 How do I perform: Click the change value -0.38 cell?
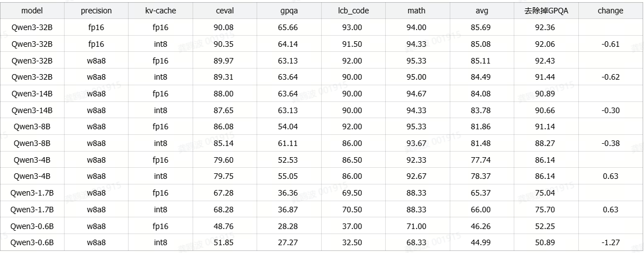[611, 143]
